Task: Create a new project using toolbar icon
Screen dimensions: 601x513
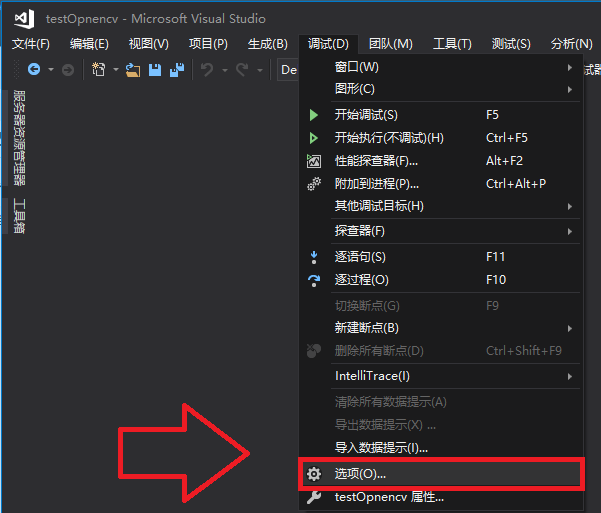Action: click(x=99, y=69)
